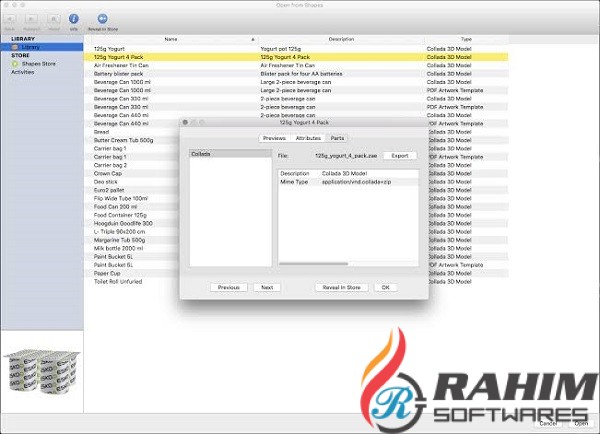
Task: Select the Library icon in sidebar
Action: click(15, 47)
